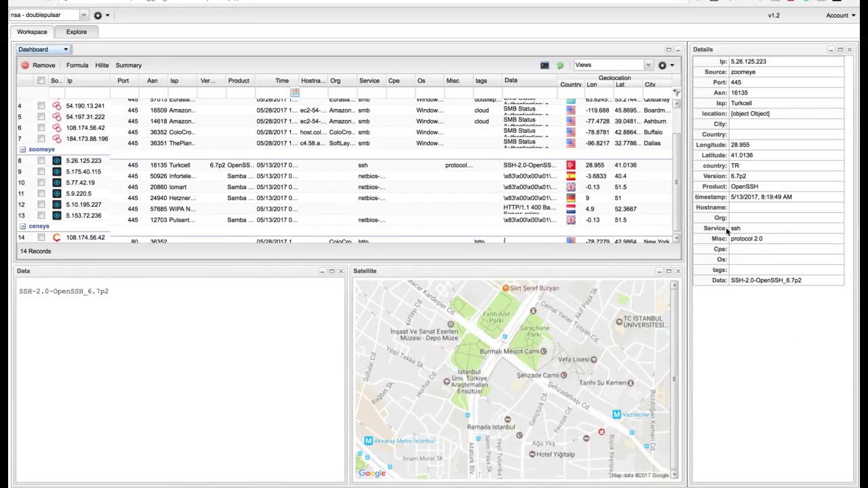Check the row checkbox for 184.173.88.196
The width and height of the screenshot is (868, 488).
coord(41,139)
